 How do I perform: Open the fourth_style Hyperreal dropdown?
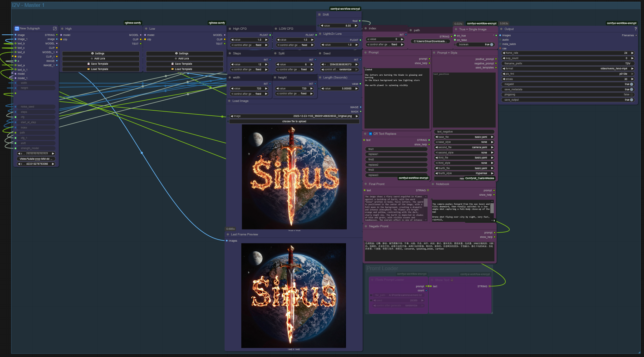click(464, 173)
